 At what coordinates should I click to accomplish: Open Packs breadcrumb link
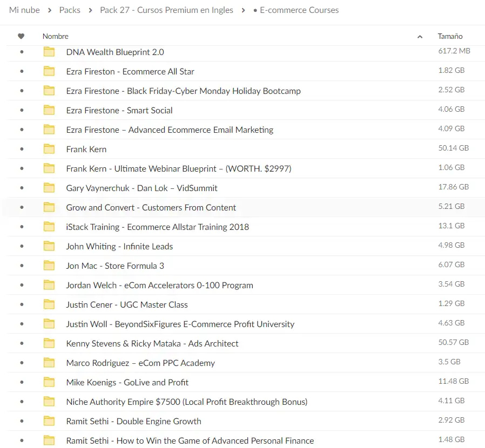(70, 10)
